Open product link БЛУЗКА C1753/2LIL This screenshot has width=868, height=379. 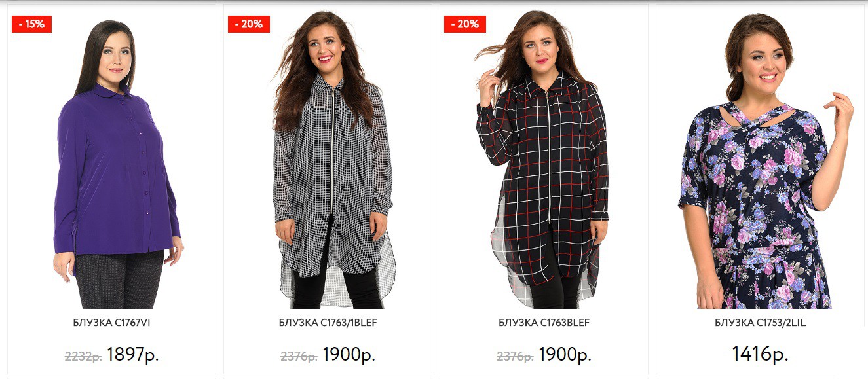pyautogui.click(x=760, y=323)
